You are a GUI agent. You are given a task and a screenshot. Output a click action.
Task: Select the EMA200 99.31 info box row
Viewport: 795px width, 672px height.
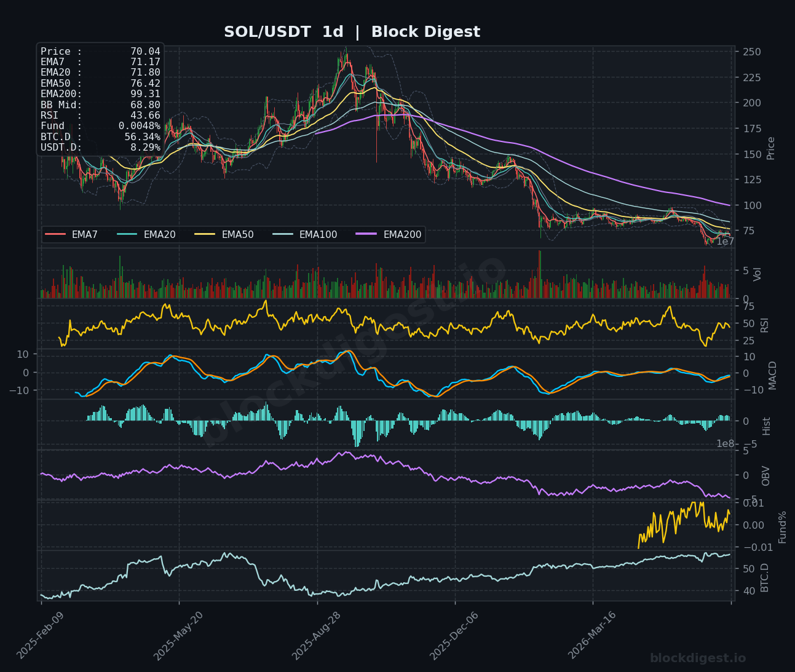(x=100, y=94)
